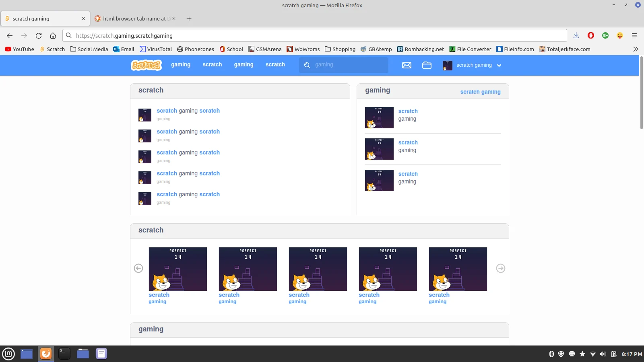Viewport: 644px width, 362px height.
Task: Switch to the html browser tab name tab
Action: [x=135, y=19]
